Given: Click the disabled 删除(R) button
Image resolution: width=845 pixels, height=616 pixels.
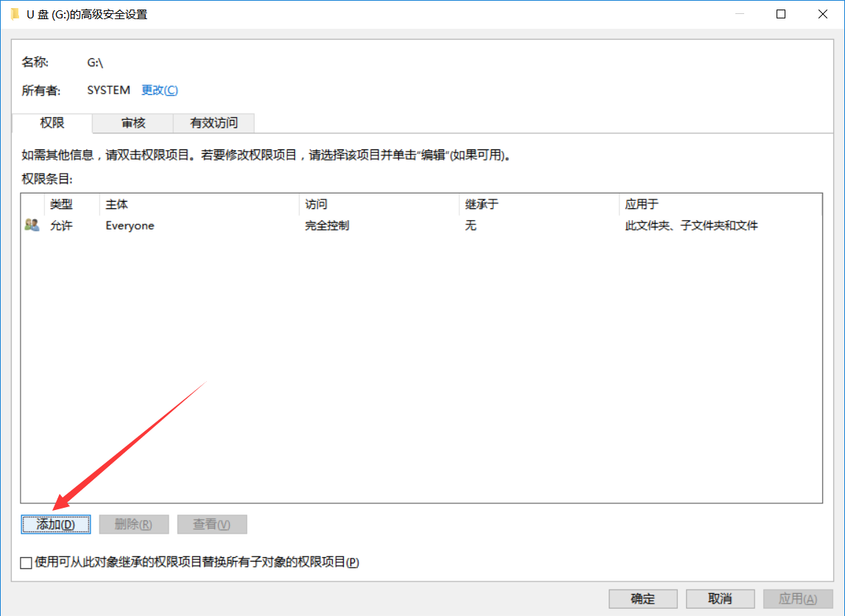Looking at the screenshot, I should pos(134,524).
